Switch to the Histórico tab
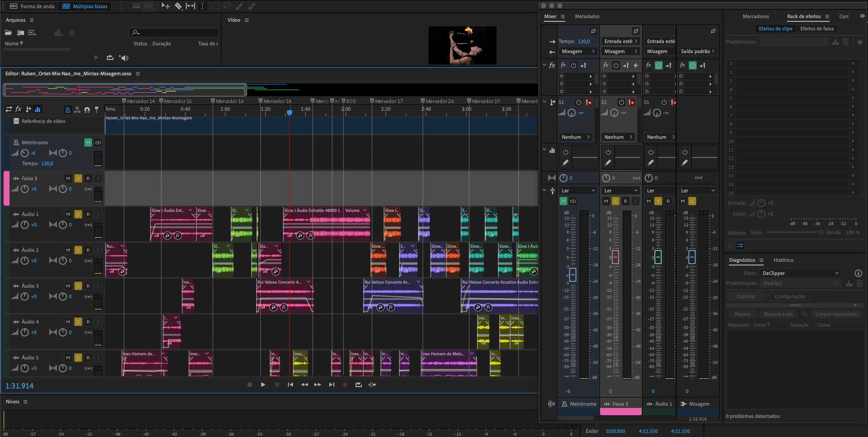Viewport: 868px width, 437px height. [x=783, y=260]
